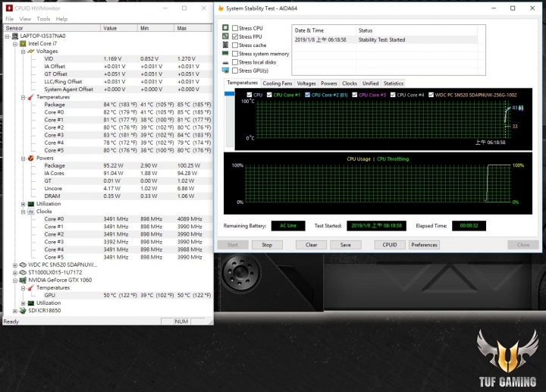The width and height of the screenshot is (546, 392).
Task: Switch to the Voltages tab in AIDA64
Action: pyautogui.click(x=306, y=83)
